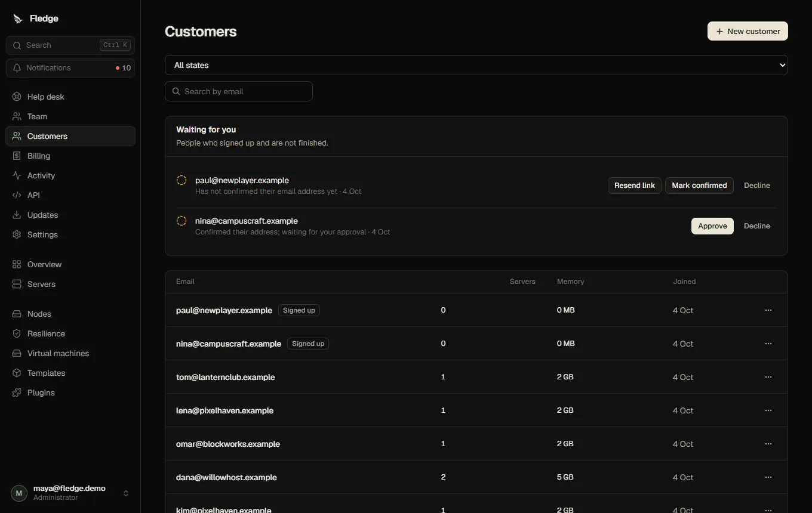The image size is (812, 513).
Task: Click pending status circle beside paul@newplayer.example
Action: (x=182, y=180)
